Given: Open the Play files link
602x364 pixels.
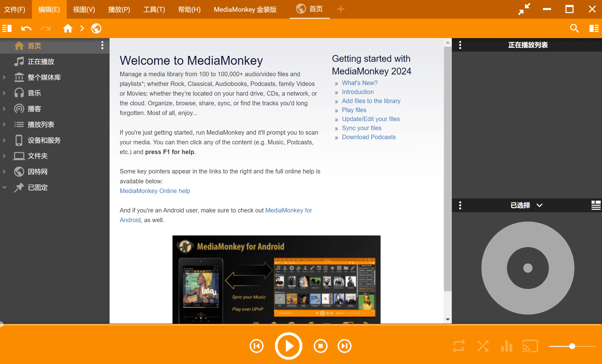Looking at the screenshot, I should point(354,110).
